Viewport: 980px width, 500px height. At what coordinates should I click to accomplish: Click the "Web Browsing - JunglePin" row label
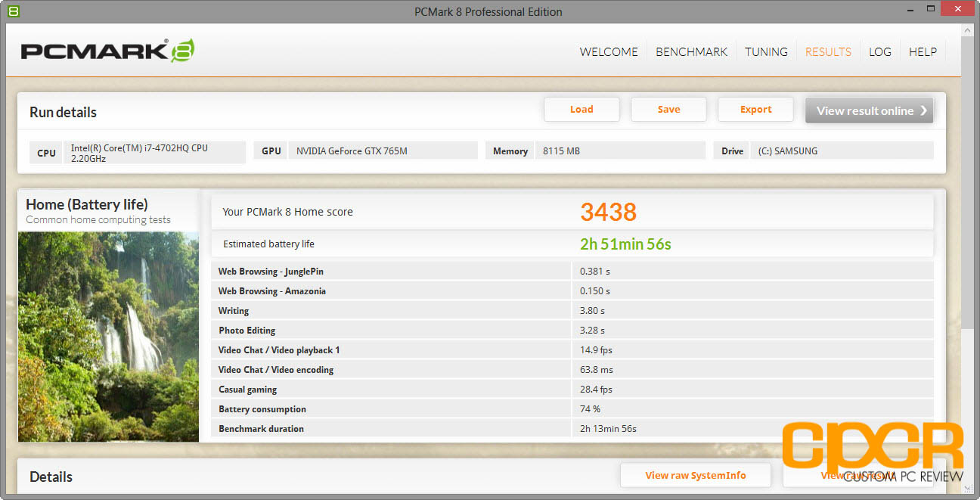271,272
